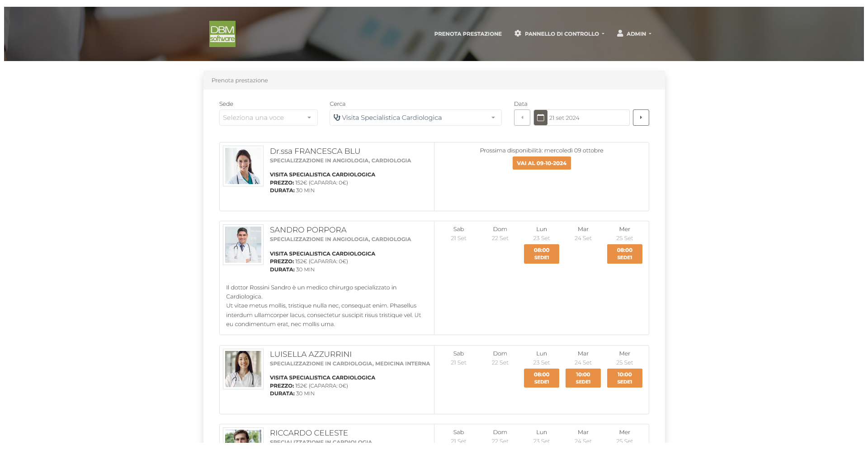
Task: Open the Sede selection dropdown
Action: pyautogui.click(x=269, y=118)
